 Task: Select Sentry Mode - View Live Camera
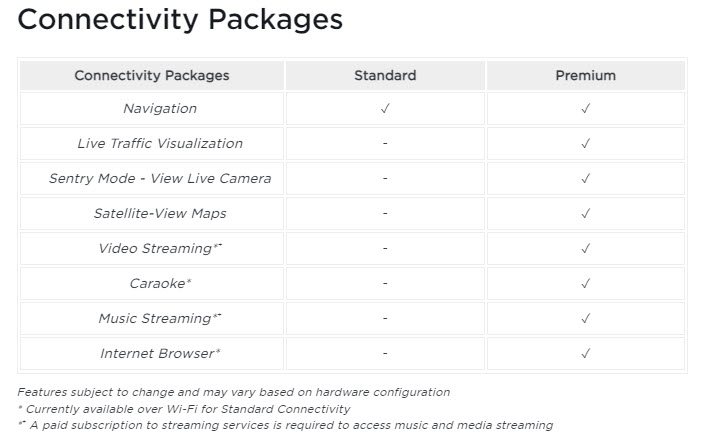[160, 178]
